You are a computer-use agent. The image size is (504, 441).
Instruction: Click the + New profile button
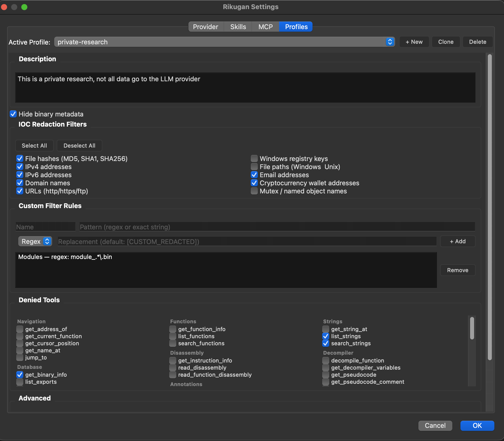tap(414, 42)
